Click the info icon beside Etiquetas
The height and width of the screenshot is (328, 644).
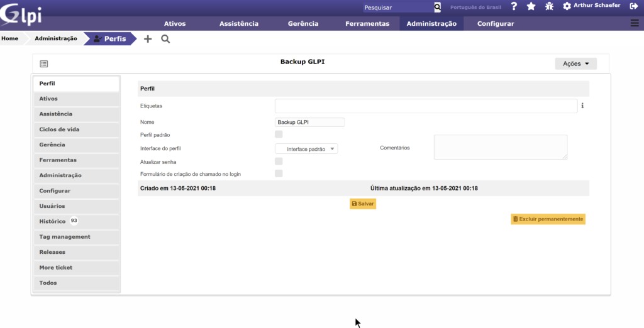pos(582,106)
